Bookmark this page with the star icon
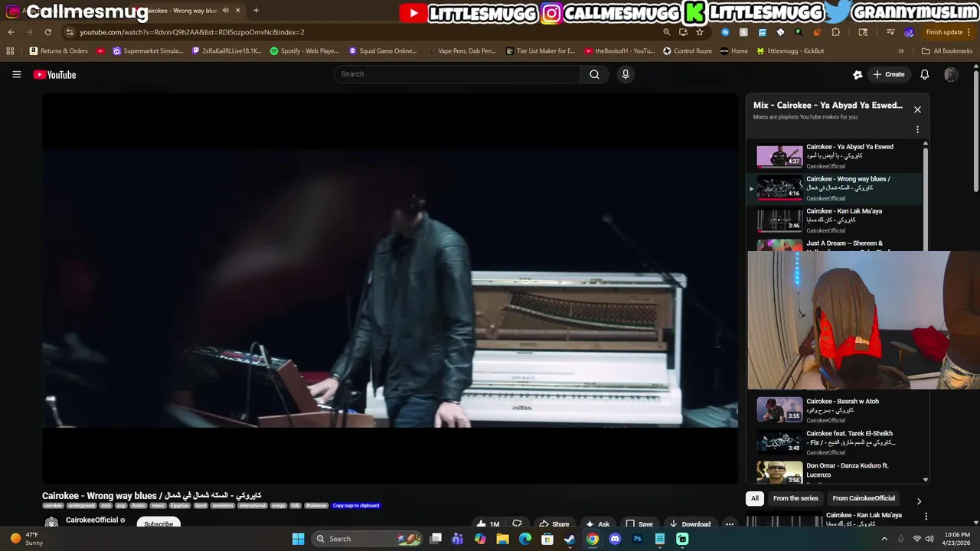Screen dimensions: 980x551 tap(700, 32)
